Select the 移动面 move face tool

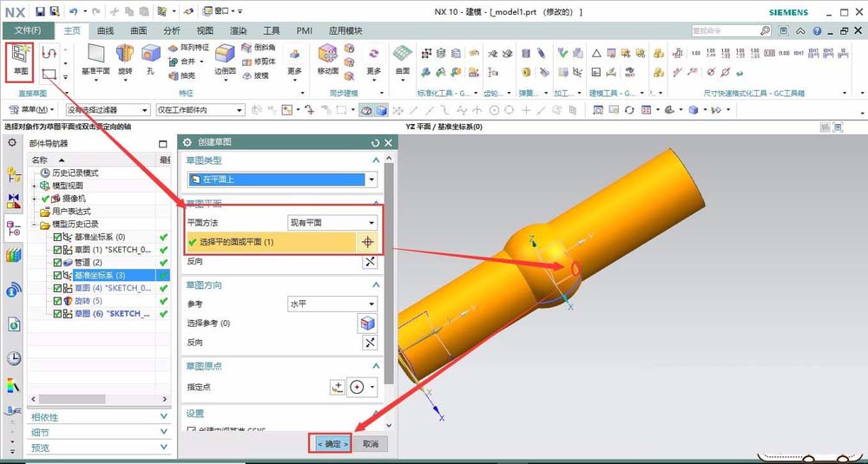[328, 61]
